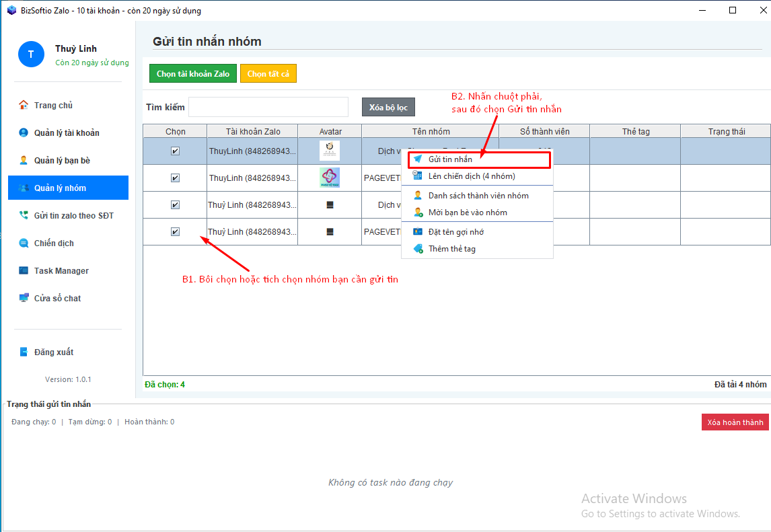Untick the checkbox in the fourth row

pos(176,232)
